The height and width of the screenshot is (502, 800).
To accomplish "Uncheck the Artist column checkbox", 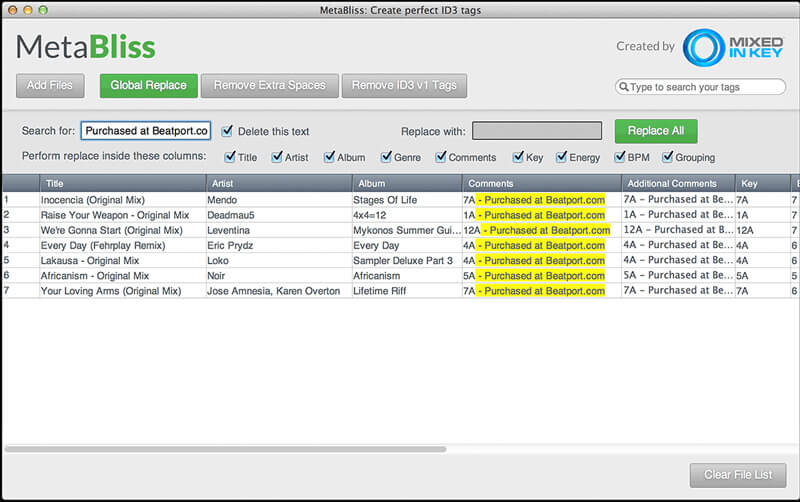I will (277, 157).
